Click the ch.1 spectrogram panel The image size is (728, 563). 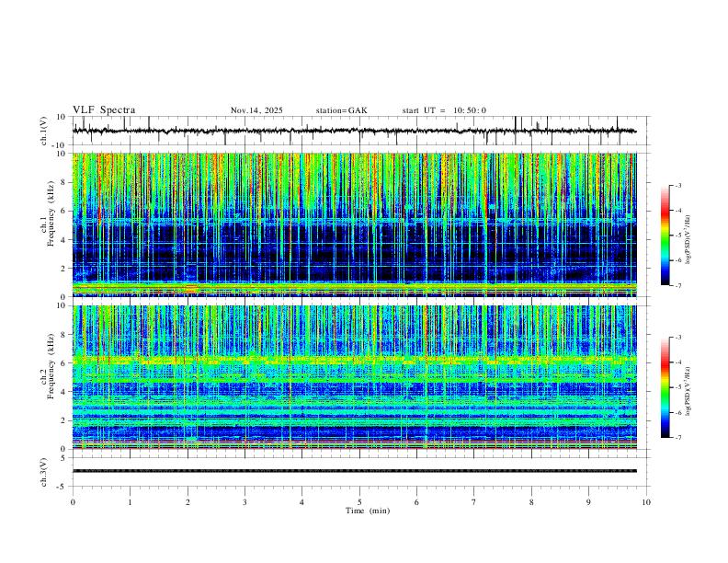[354, 224]
